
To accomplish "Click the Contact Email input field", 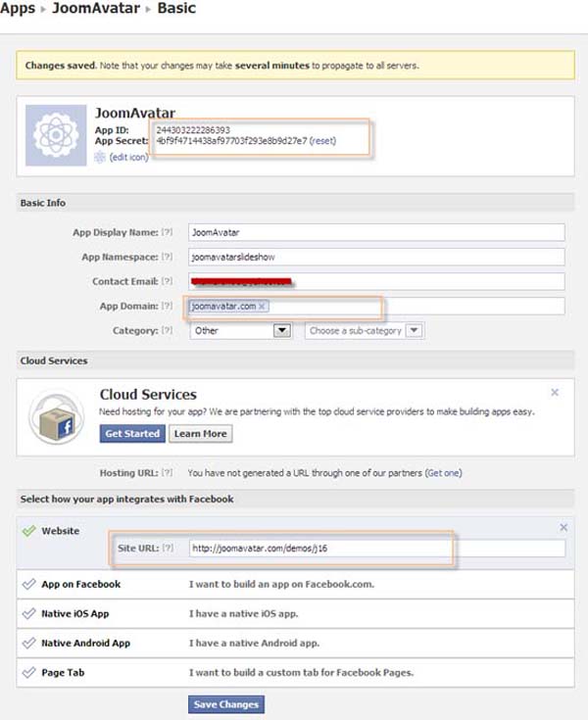I will coord(376,281).
